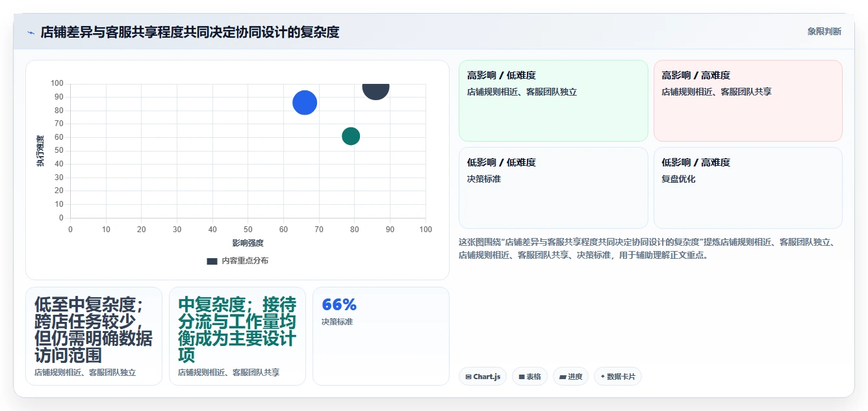Click the 66% value in the metric card
Viewport: 868px width, 411px height.
[339, 304]
